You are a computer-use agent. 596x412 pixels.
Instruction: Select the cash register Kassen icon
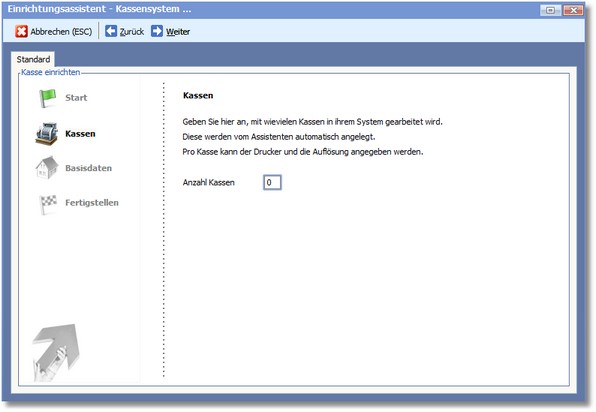click(x=47, y=134)
